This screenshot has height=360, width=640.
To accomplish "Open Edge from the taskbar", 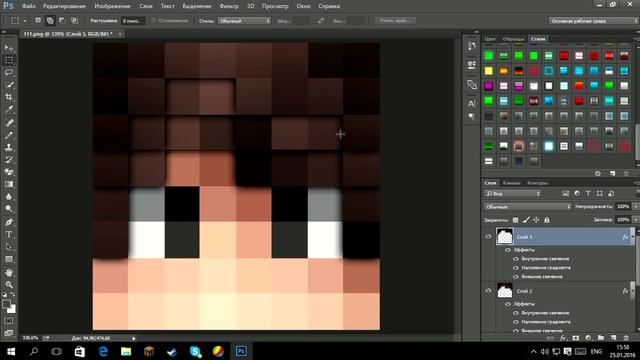I will coord(103,351).
